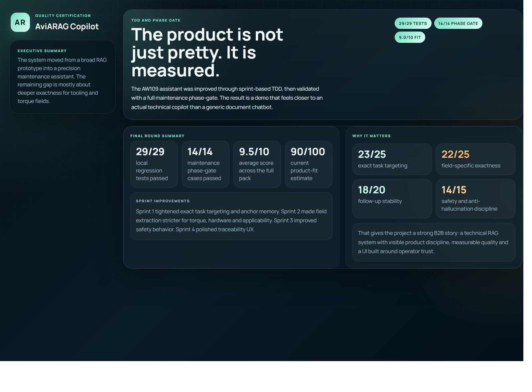This screenshot has width=532, height=392.
Task: Select the 22/25 field-specific exactness card
Action: tap(475, 159)
